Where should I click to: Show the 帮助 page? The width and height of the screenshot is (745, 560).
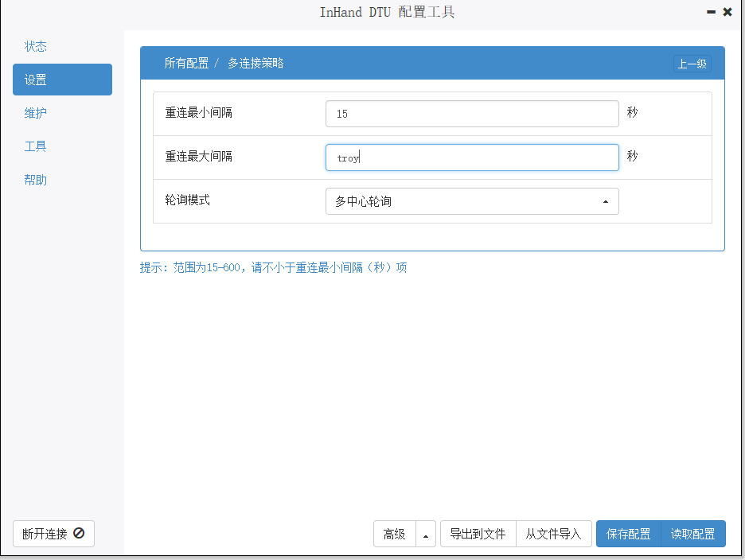[x=36, y=180]
